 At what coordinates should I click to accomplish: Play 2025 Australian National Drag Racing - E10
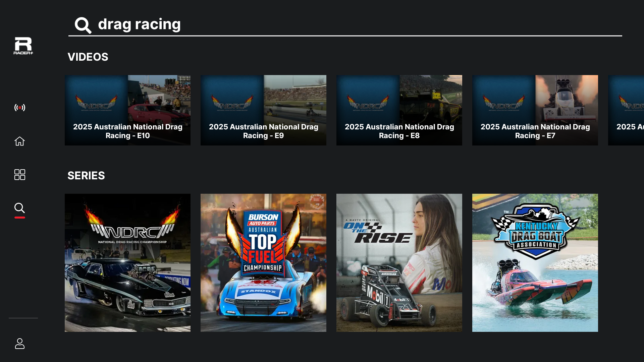click(127, 110)
